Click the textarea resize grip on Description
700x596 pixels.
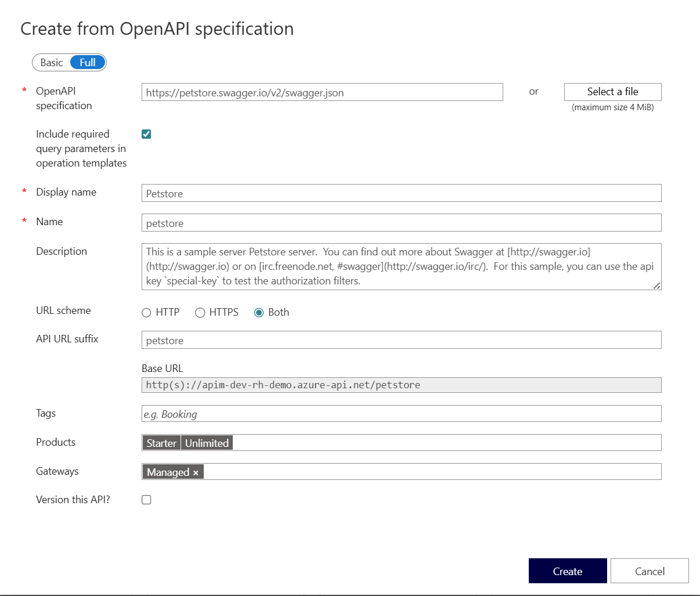[x=656, y=285]
